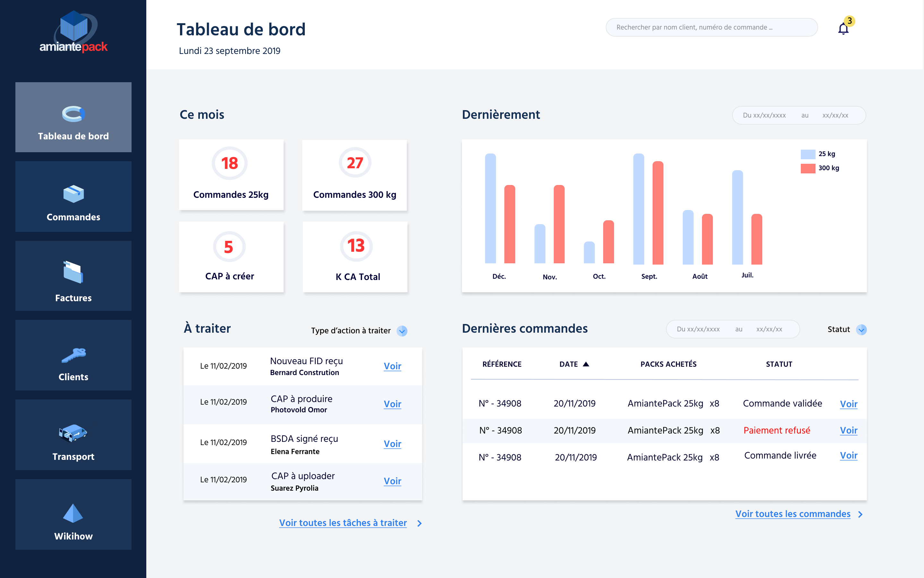Open the K CA Total card
The width and height of the screenshot is (924, 578).
355,257
